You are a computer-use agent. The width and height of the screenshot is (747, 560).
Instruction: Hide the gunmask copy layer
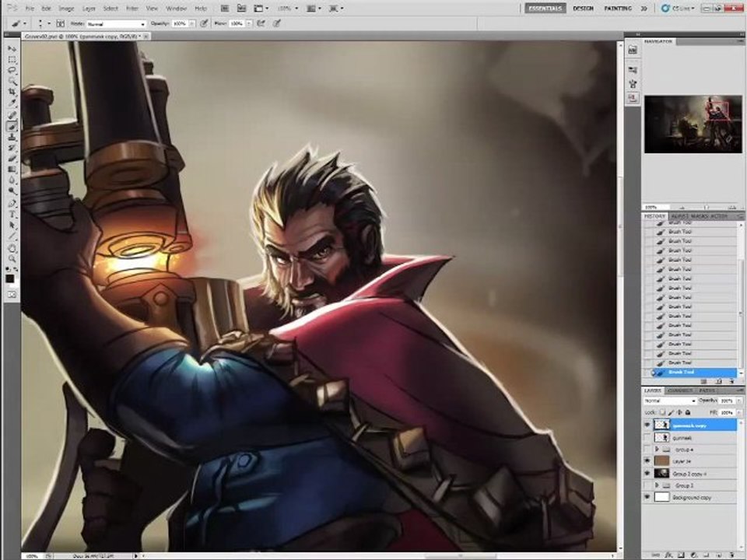pyautogui.click(x=647, y=425)
